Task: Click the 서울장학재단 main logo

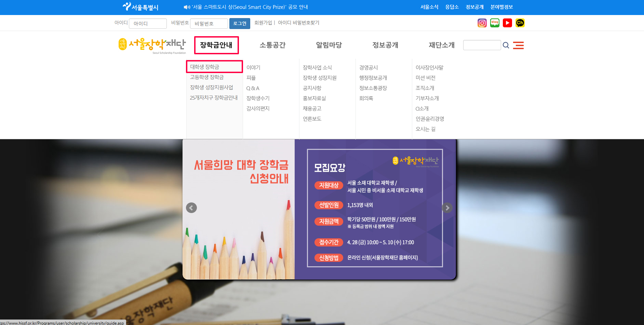Action: pos(152,46)
